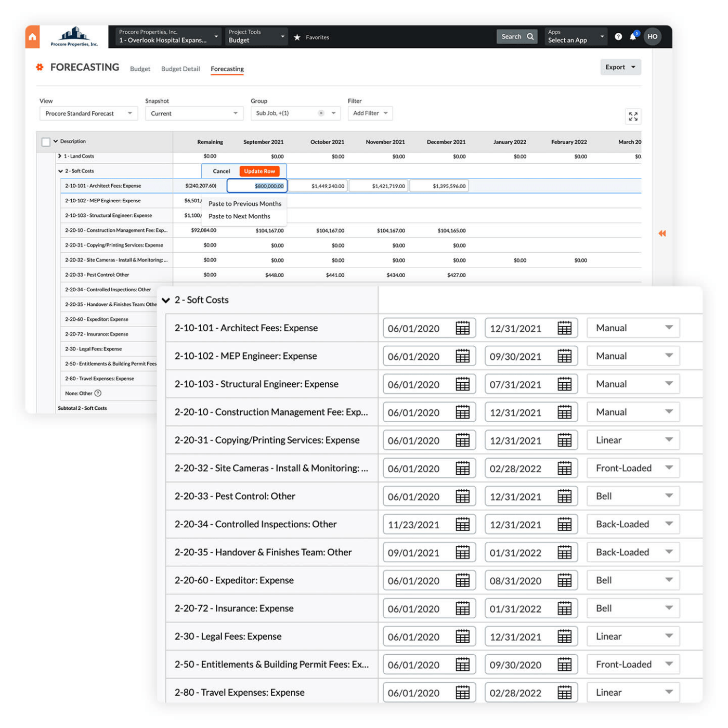Expand the 1 - Land Costs row
Viewport: 728px width, 728px height.
click(x=60, y=156)
